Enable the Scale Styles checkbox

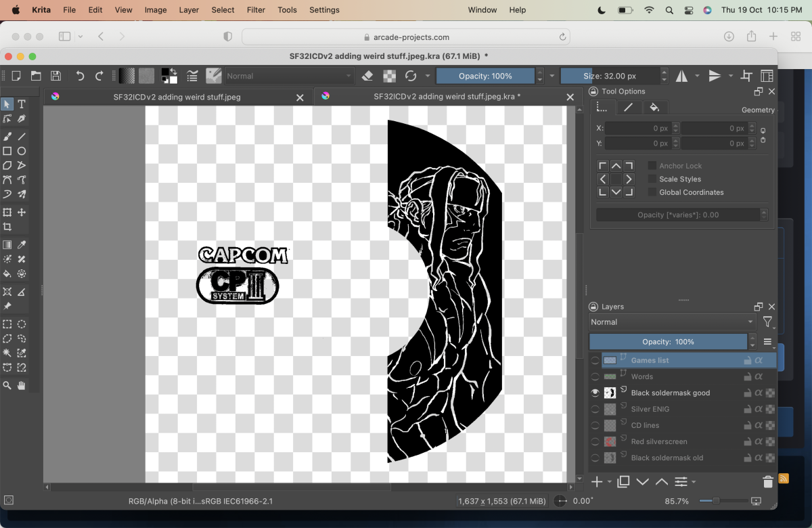coord(652,179)
